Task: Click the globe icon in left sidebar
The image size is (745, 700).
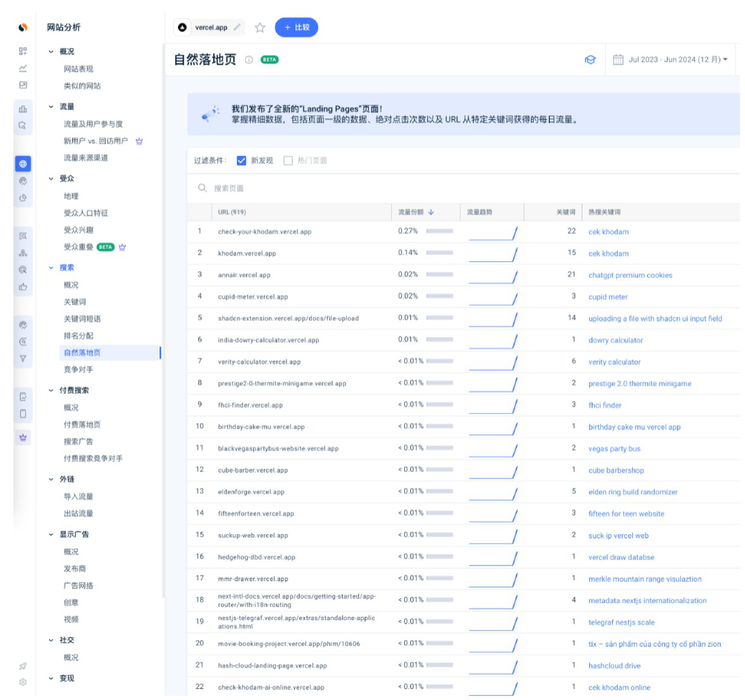Action: (23, 164)
